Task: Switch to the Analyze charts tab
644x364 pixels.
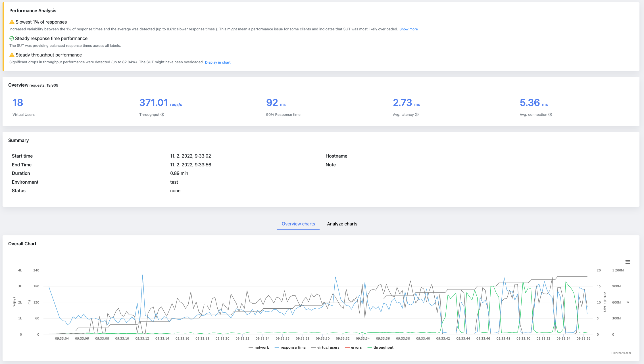Action: pyautogui.click(x=342, y=224)
